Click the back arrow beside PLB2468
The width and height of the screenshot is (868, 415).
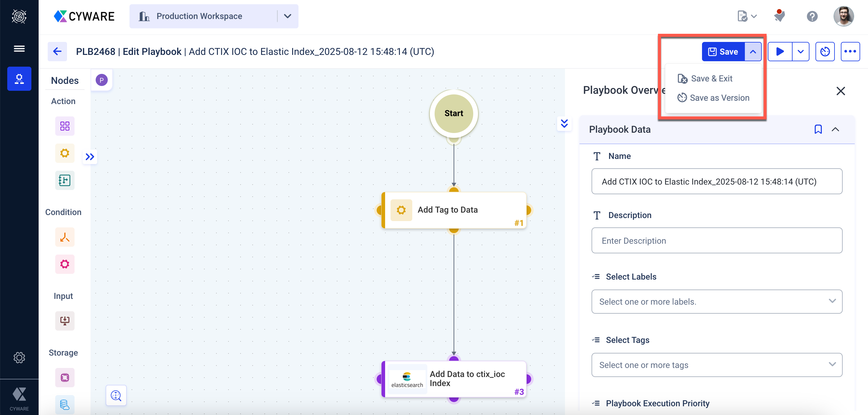click(x=57, y=52)
